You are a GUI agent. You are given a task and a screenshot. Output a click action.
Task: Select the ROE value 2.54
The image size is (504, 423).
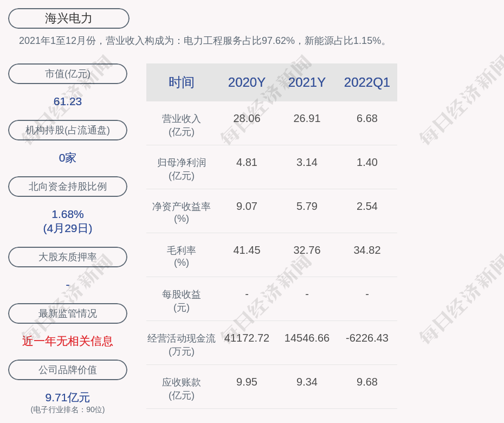(x=367, y=206)
